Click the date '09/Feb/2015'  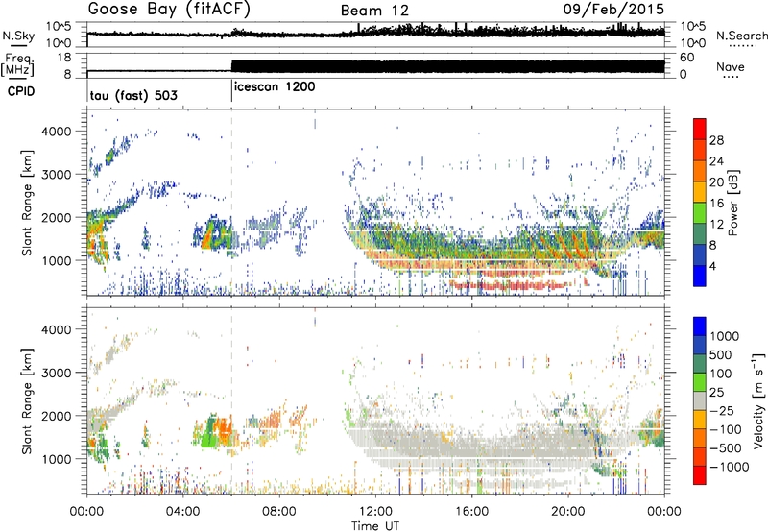click(x=613, y=9)
